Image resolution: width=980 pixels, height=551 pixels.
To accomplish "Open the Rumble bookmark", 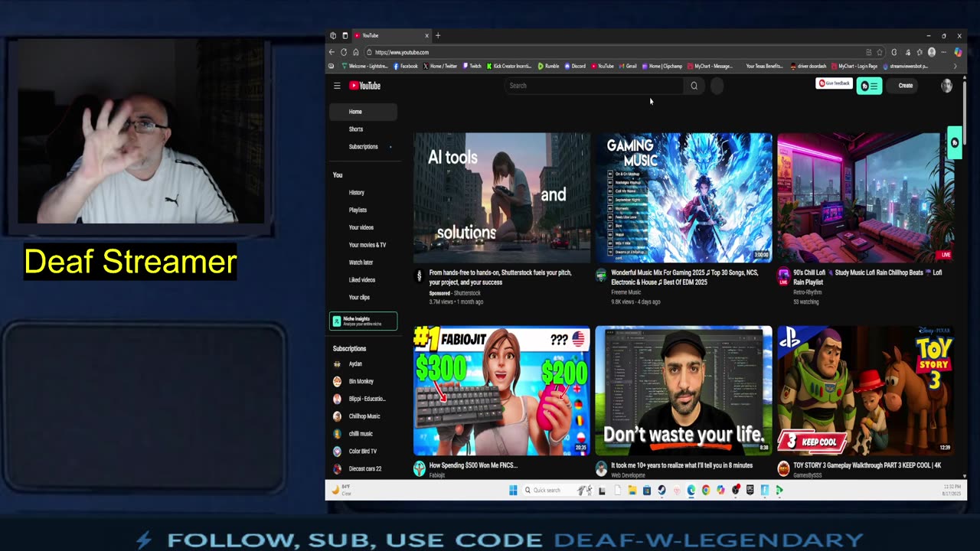I will pos(548,66).
